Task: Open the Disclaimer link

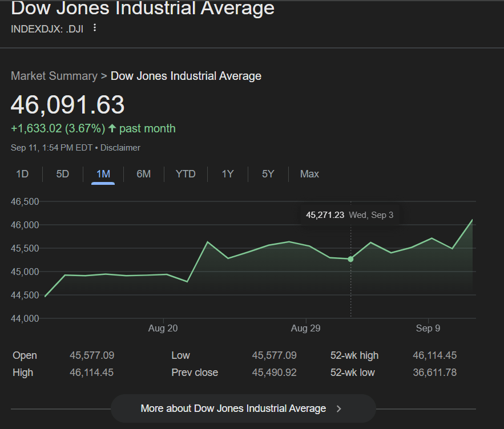Action: click(x=120, y=148)
